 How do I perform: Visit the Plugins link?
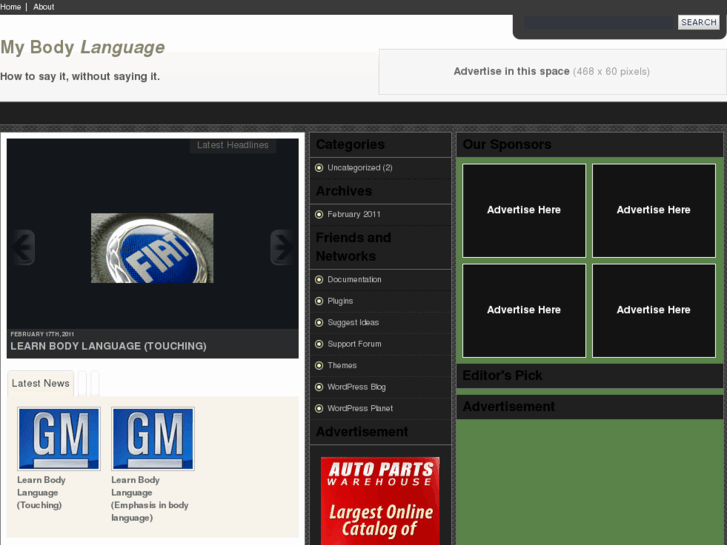(340, 301)
